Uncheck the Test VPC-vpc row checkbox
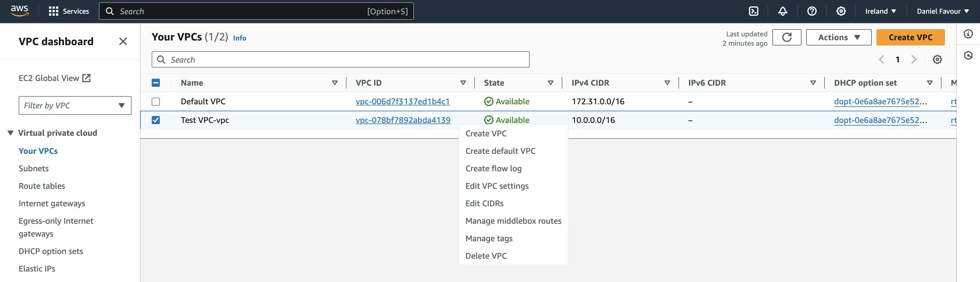The width and height of the screenshot is (980, 282). [x=155, y=120]
